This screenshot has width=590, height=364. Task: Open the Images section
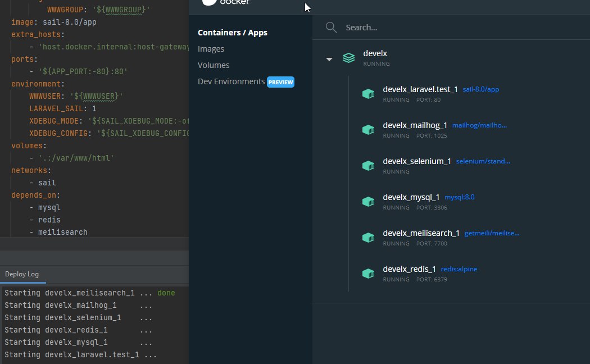click(211, 49)
